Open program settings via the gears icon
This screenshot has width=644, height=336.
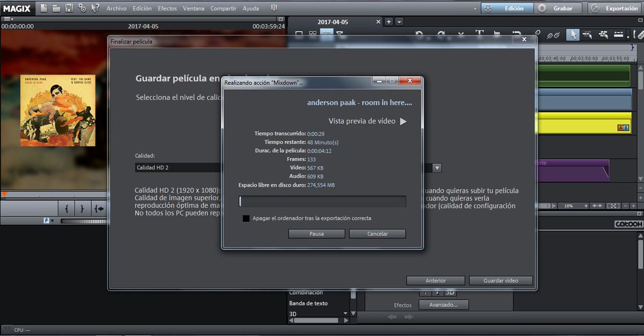point(82,8)
